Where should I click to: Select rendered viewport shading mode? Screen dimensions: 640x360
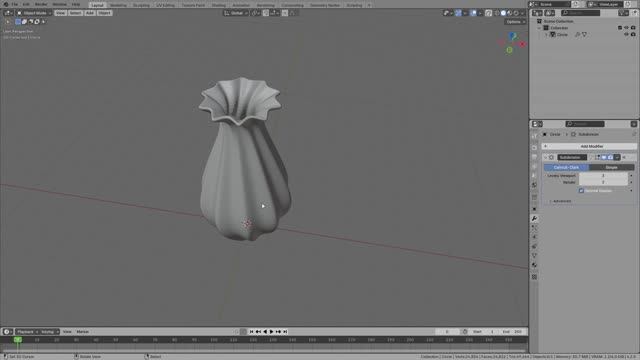(x=516, y=13)
